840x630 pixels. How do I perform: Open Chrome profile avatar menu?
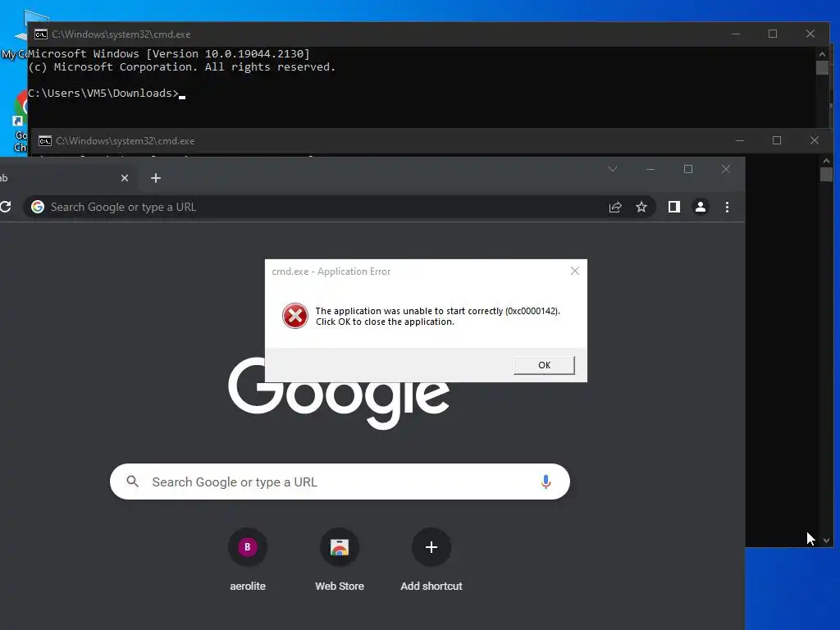click(x=701, y=207)
